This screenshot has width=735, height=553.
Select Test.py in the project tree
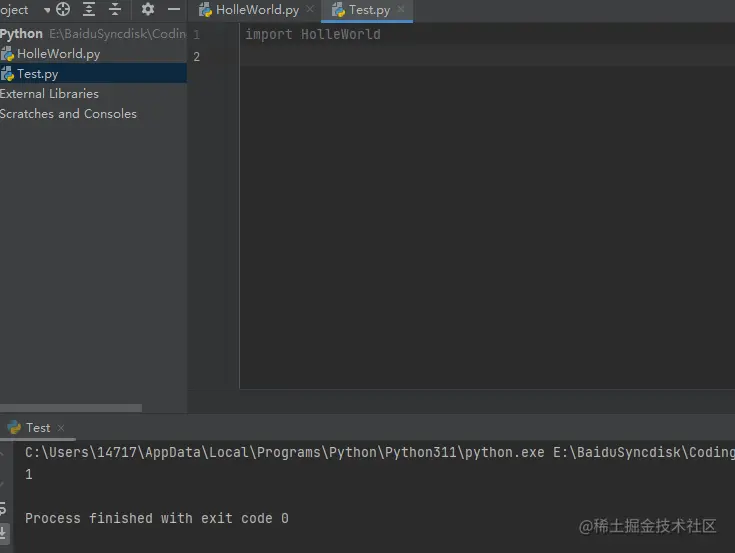pyautogui.click(x=93, y=74)
